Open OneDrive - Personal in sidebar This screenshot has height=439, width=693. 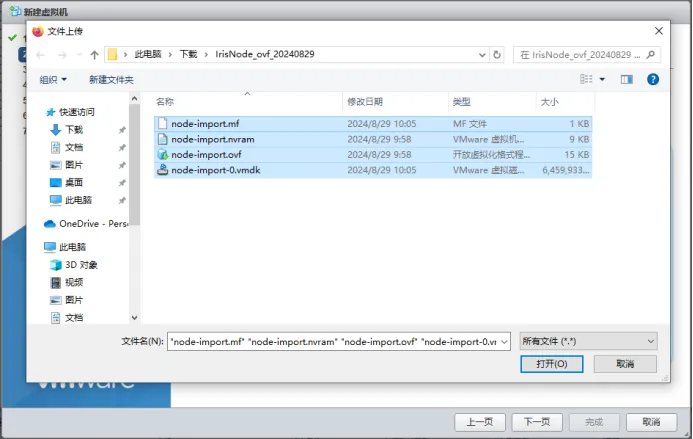pos(86,224)
